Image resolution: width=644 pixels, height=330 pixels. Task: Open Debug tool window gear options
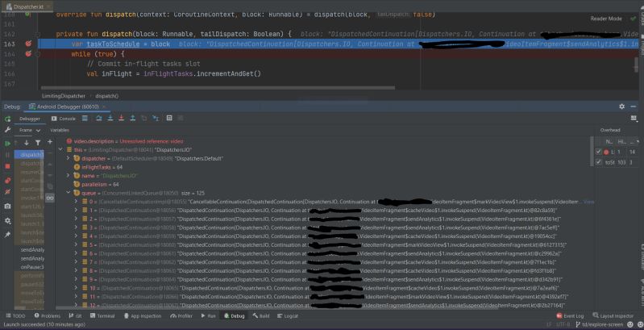(621, 107)
